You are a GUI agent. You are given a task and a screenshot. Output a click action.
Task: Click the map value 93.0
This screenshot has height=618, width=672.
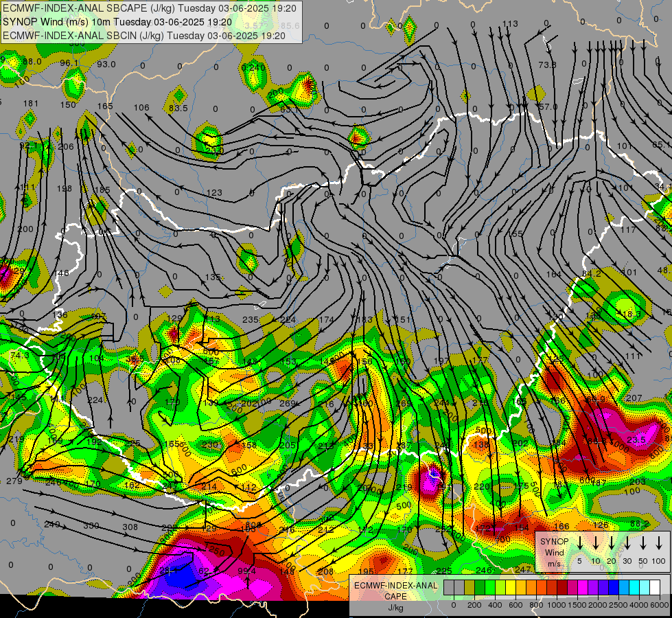click(x=106, y=64)
